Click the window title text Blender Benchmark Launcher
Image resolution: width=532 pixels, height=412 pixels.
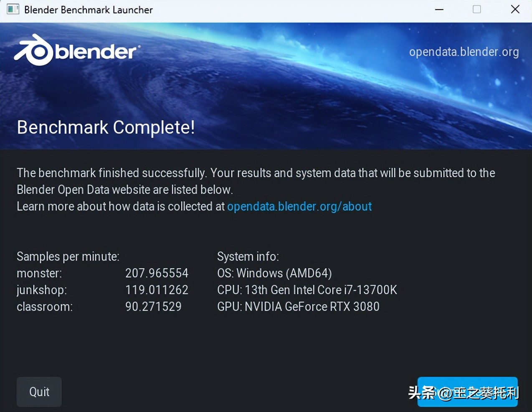click(89, 10)
